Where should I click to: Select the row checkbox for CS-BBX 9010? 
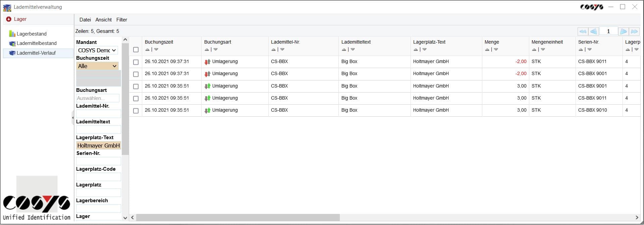(x=136, y=111)
